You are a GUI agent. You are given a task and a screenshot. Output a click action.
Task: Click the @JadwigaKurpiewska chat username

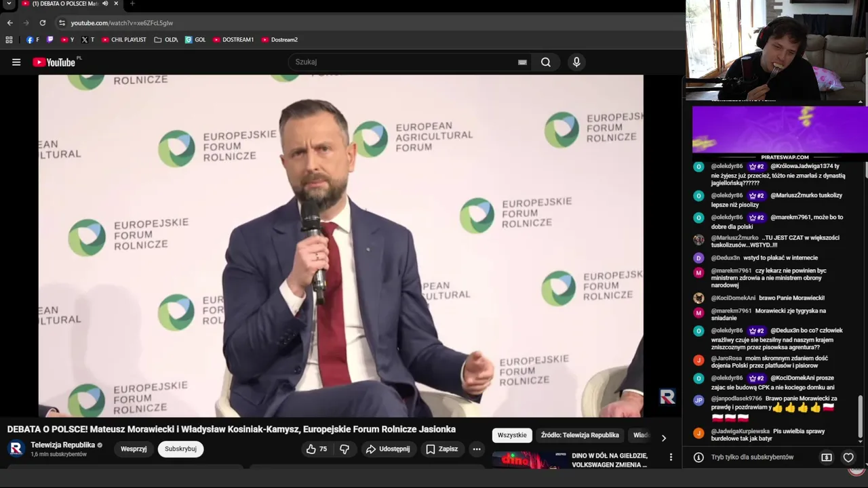click(x=741, y=431)
